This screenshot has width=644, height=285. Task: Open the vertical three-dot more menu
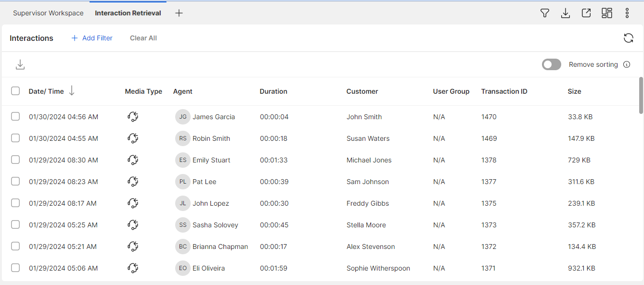click(627, 13)
